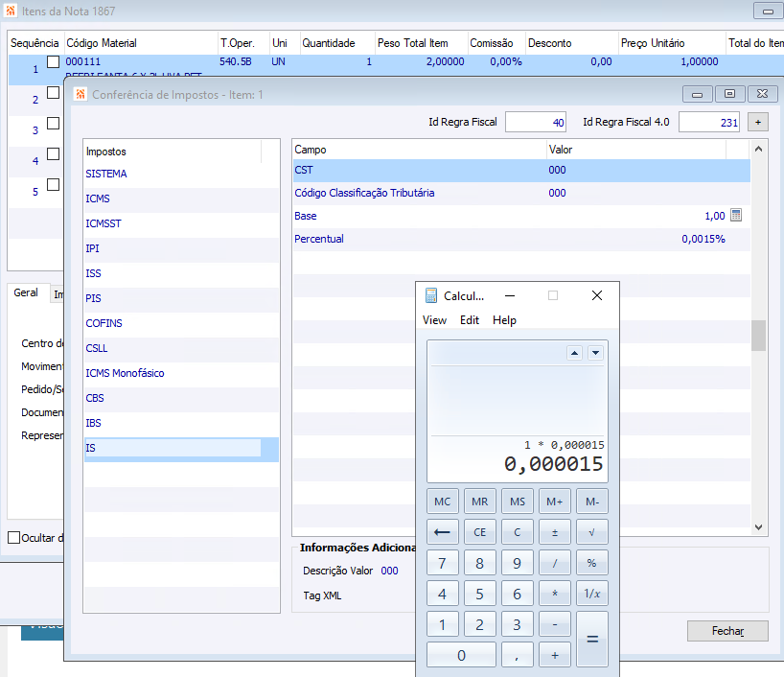This screenshot has width=784, height=677.
Task: Open the calculator icon beside Base value
Action: 735,215
